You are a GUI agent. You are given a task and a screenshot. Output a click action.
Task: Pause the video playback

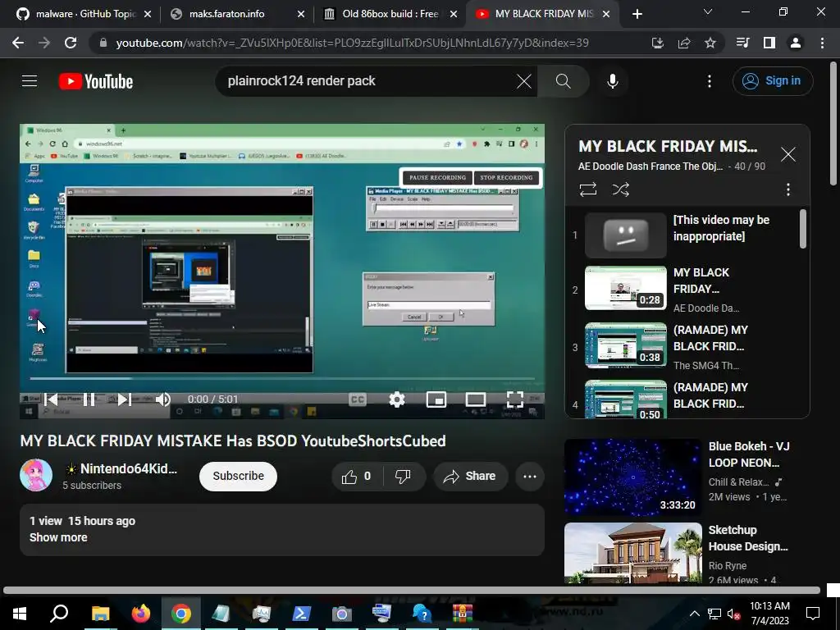tap(89, 399)
